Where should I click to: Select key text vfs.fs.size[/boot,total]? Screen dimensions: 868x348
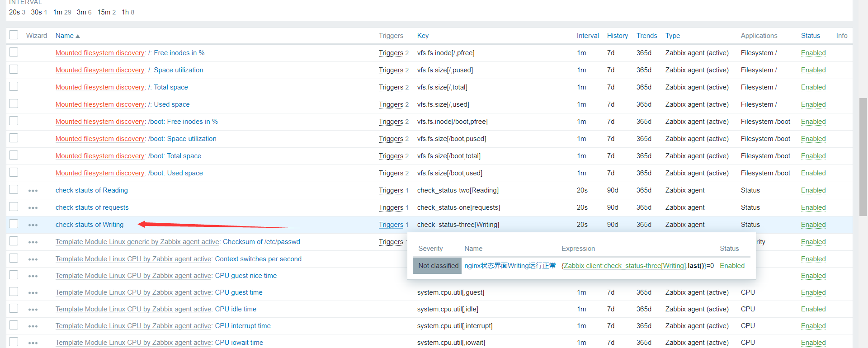pos(449,156)
